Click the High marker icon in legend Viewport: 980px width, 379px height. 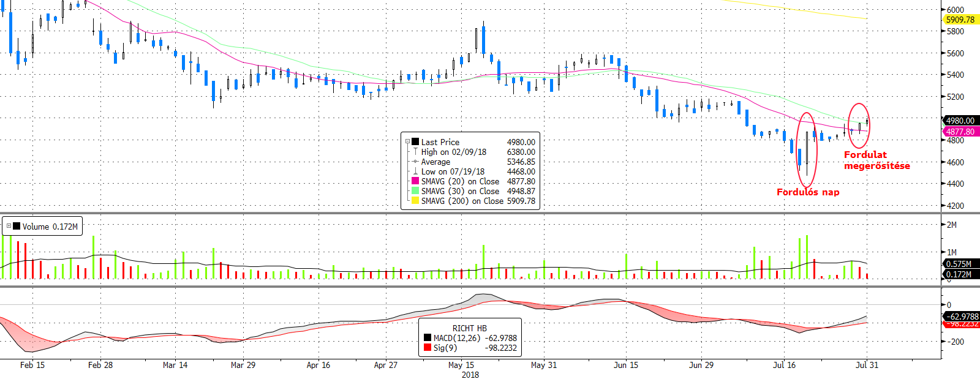point(415,151)
